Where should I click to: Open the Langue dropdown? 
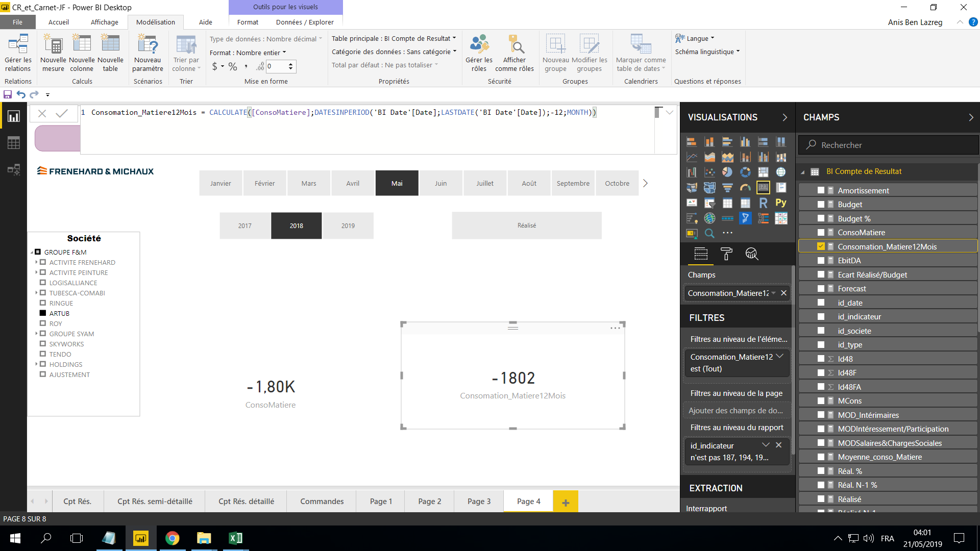(x=695, y=38)
